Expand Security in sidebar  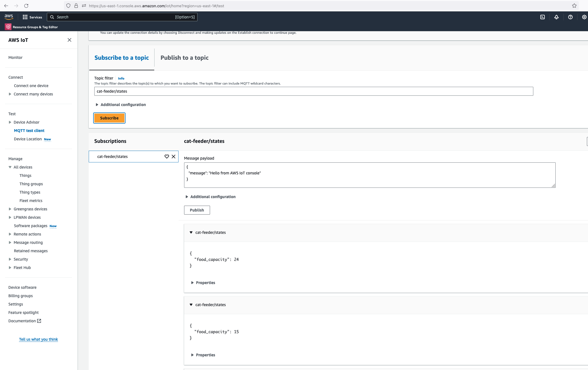click(x=10, y=259)
